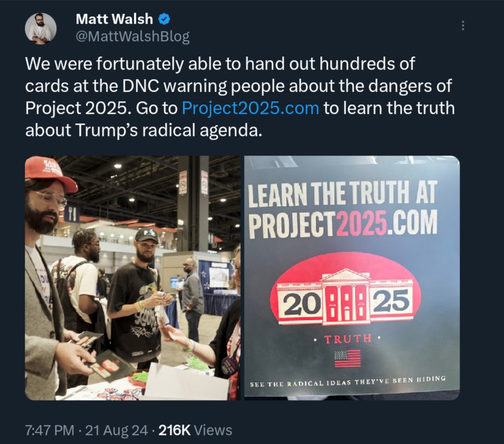Click the man wearing black cap

point(138,297)
